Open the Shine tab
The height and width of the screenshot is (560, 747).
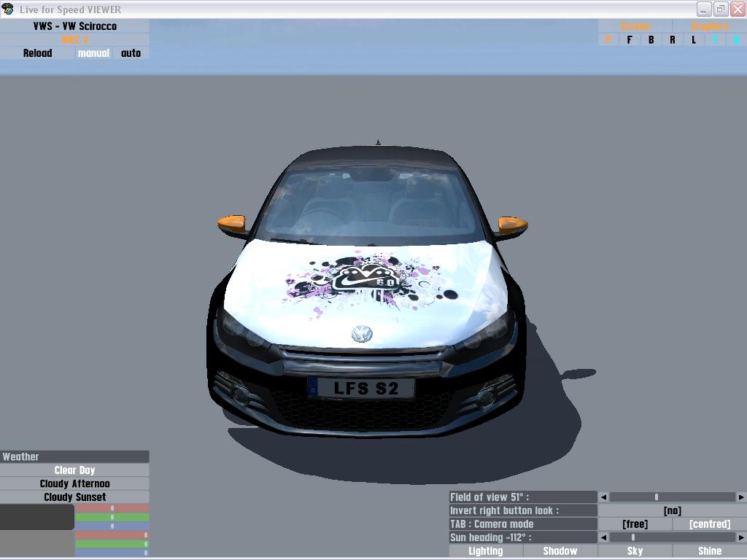tap(709, 551)
